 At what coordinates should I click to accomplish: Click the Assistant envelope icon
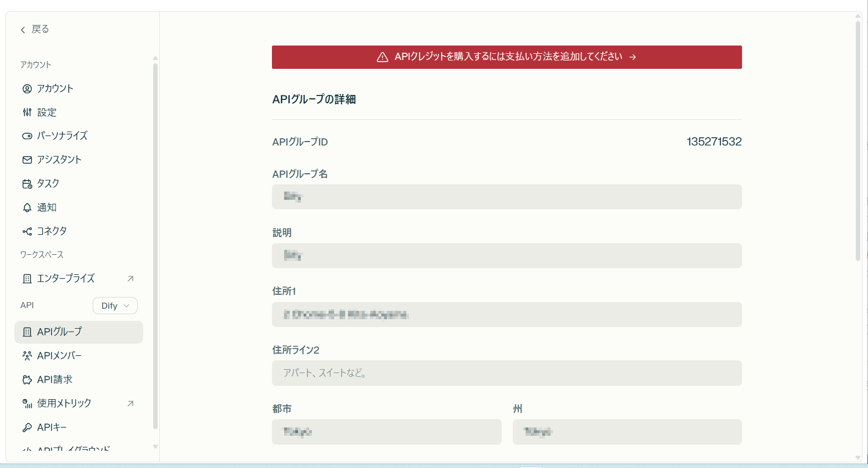click(27, 160)
